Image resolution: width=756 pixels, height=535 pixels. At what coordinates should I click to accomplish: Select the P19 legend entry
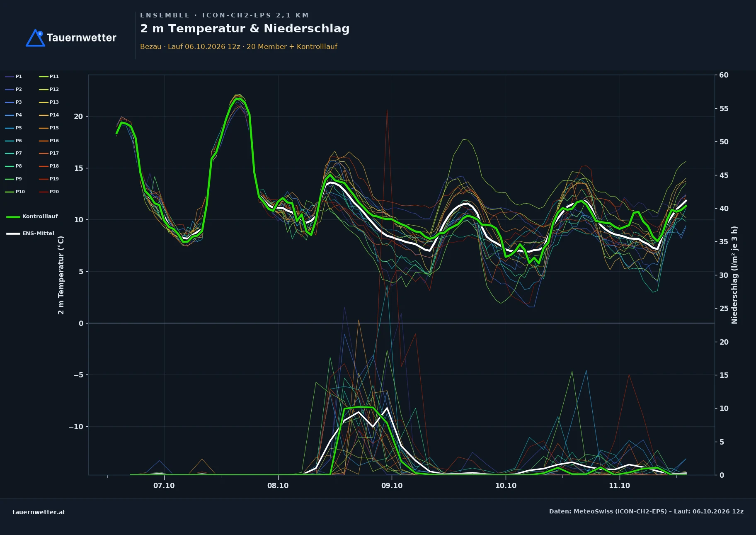click(49, 179)
